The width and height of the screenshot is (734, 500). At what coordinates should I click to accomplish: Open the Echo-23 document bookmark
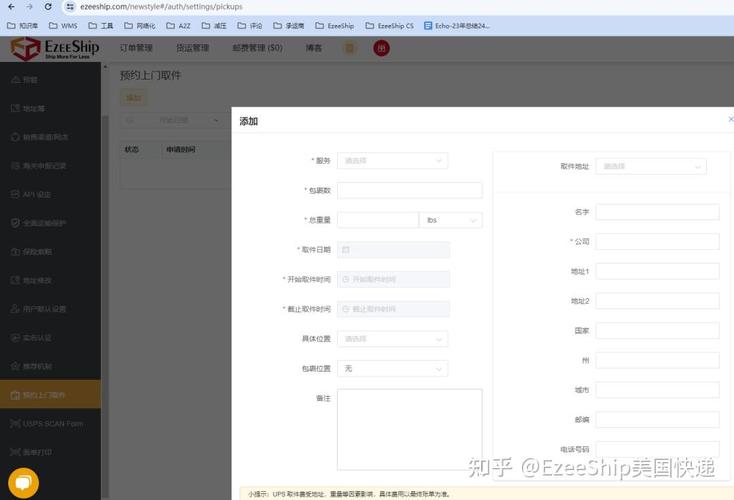tap(457, 26)
